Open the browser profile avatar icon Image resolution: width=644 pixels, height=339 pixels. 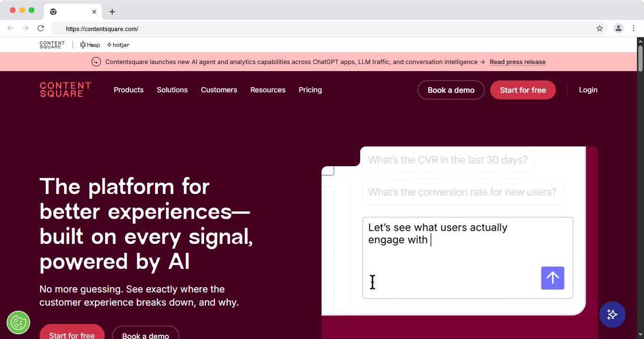(618, 28)
